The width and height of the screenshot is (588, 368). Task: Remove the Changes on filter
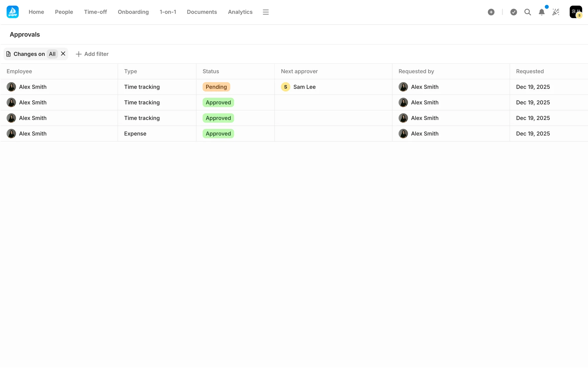point(63,54)
